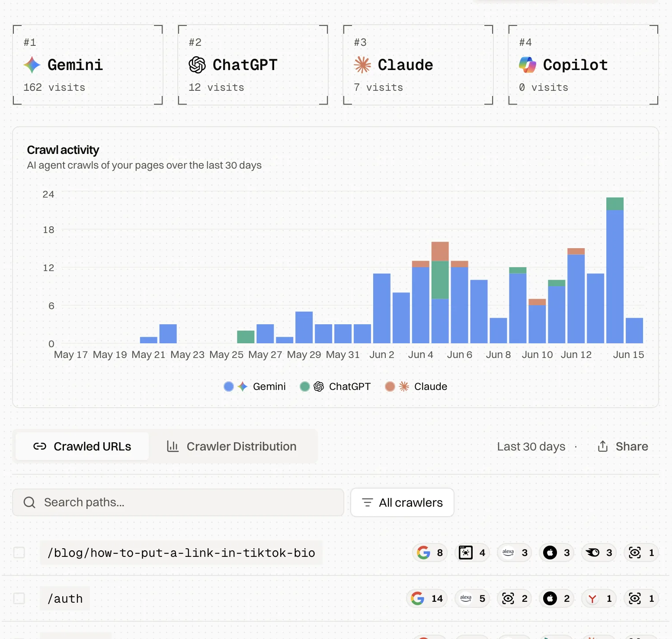Image resolution: width=672 pixels, height=639 pixels.
Task: Click the bar chart icon on Crawler Distribution tab
Action: tap(173, 446)
